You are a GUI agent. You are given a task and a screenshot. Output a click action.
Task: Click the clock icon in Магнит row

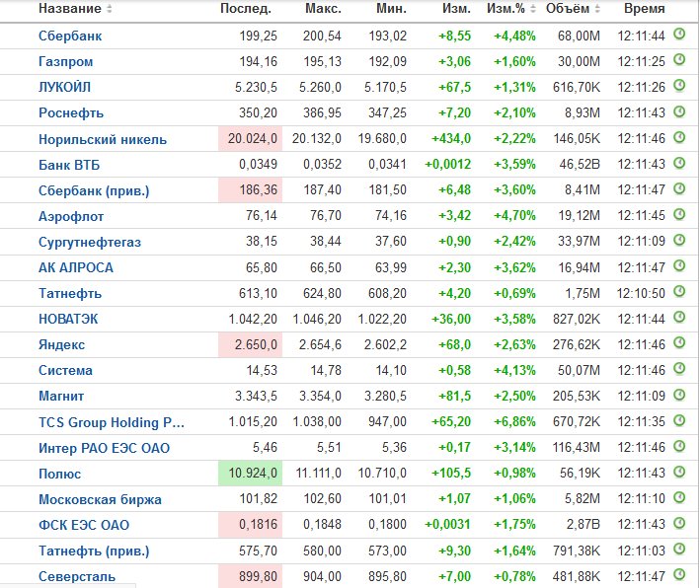[679, 395]
